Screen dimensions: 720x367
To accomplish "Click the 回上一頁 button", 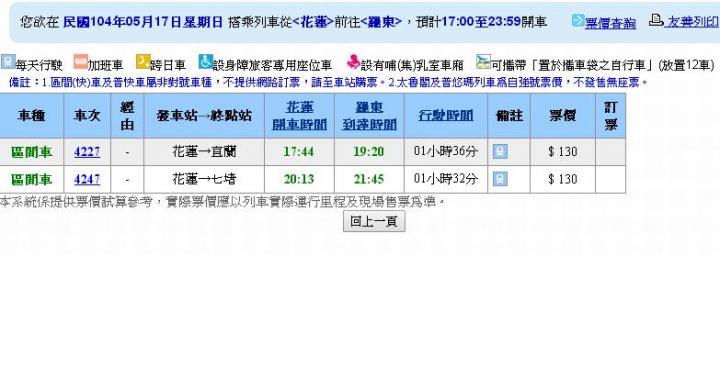I will point(374,221).
